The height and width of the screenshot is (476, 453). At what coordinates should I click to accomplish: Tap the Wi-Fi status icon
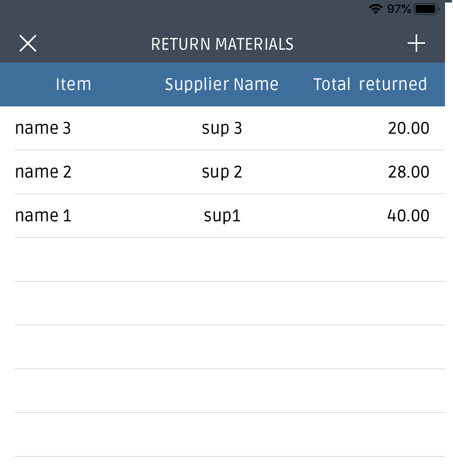[375, 9]
